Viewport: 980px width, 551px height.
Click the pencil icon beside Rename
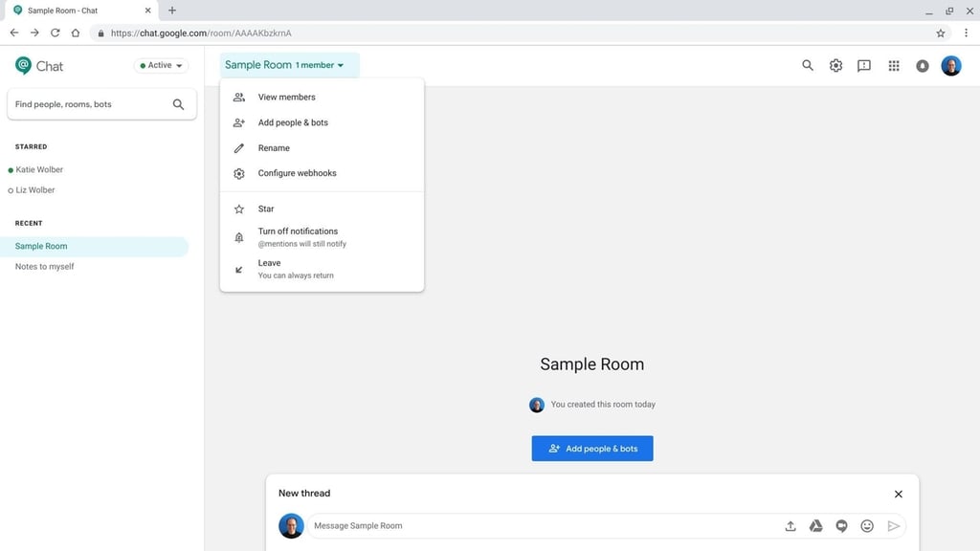tap(238, 148)
